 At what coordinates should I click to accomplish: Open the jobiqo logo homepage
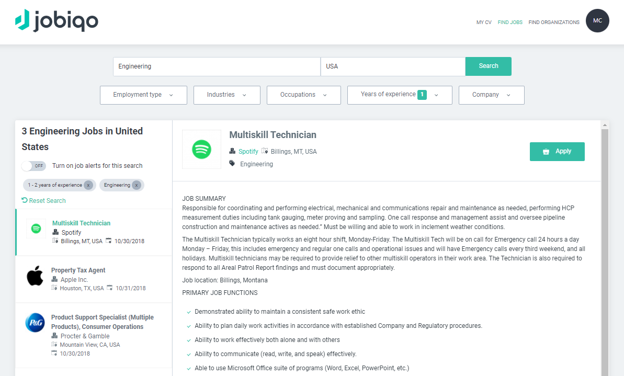57,20
